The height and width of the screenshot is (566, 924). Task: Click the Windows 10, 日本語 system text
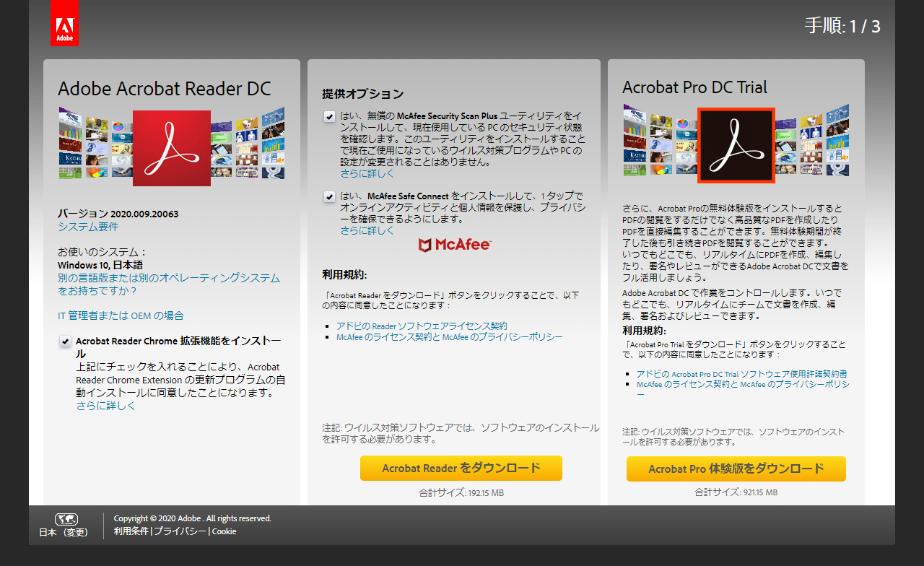[100, 265]
